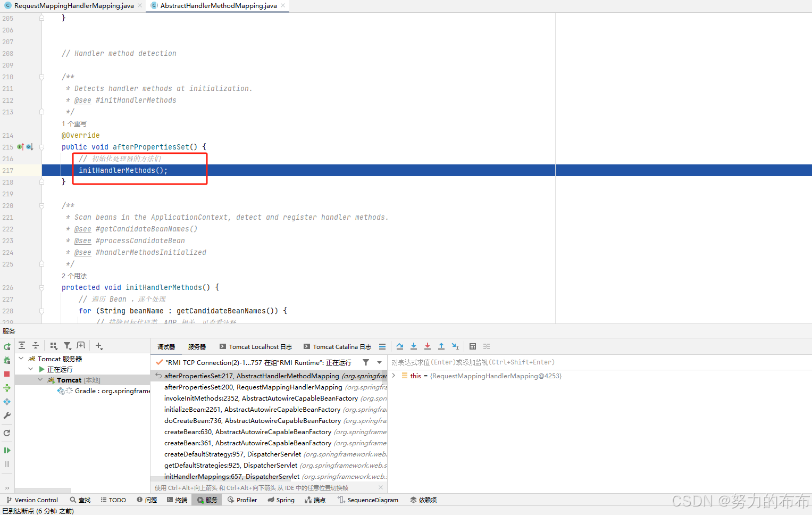Screen dimensions: 812x515
Task: Select frame invokeInitMethods:2352
Action: pos(269,398)
